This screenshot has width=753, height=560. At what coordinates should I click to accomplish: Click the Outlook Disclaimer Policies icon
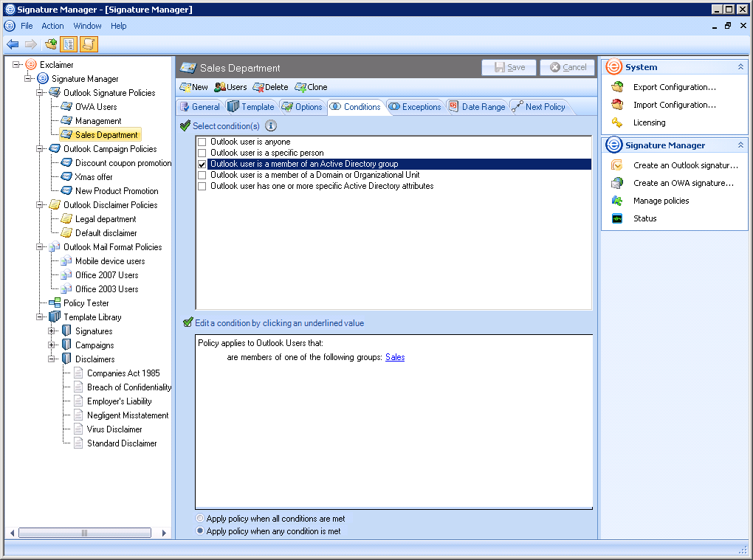pyautogui.click(x=55, y=205)
